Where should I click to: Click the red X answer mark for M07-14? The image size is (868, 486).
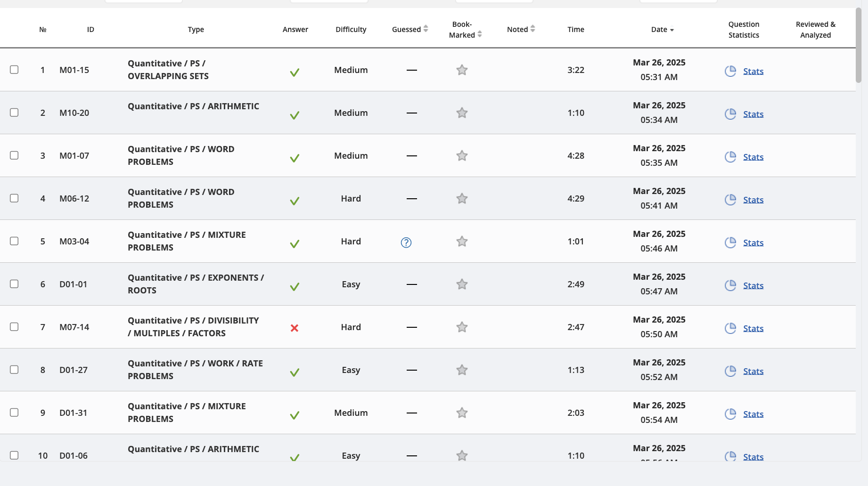pyautogui.click(x=295, y=328)
